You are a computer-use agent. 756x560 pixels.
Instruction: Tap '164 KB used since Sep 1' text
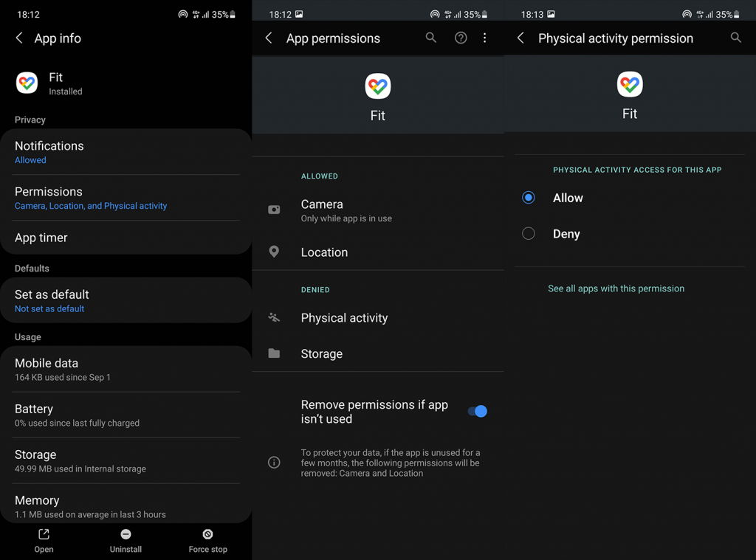pyautogui.click(x=63, y=377)
